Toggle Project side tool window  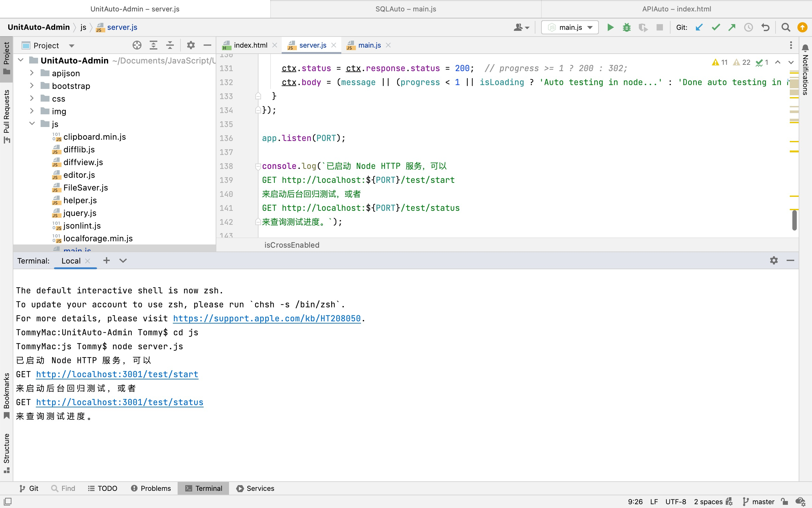click(x=6, y=59)
